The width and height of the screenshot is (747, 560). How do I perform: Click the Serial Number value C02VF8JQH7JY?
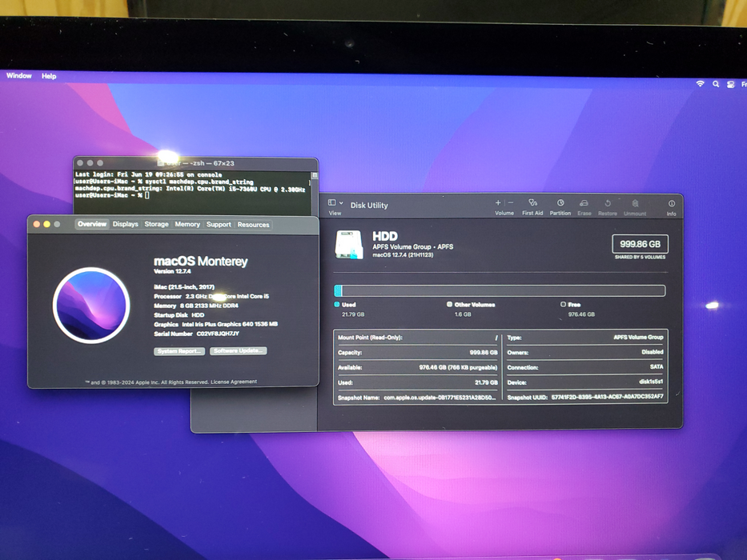tap(218, 334)
